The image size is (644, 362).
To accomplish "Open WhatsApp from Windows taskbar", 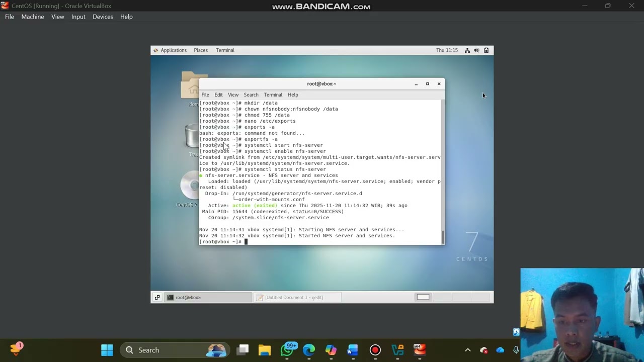I will (x=287, y=350).
